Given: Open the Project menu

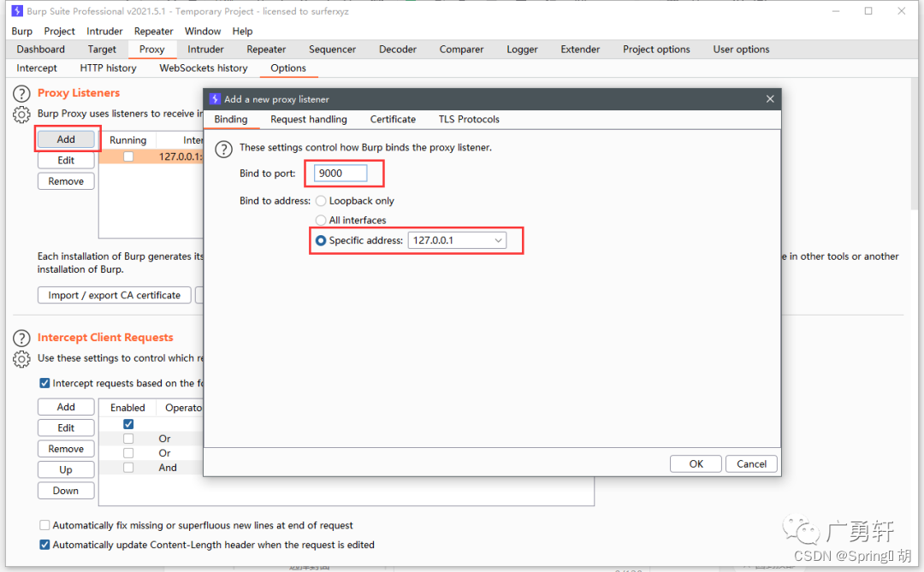Looking at the screenshot, I should tap(59, 32).
